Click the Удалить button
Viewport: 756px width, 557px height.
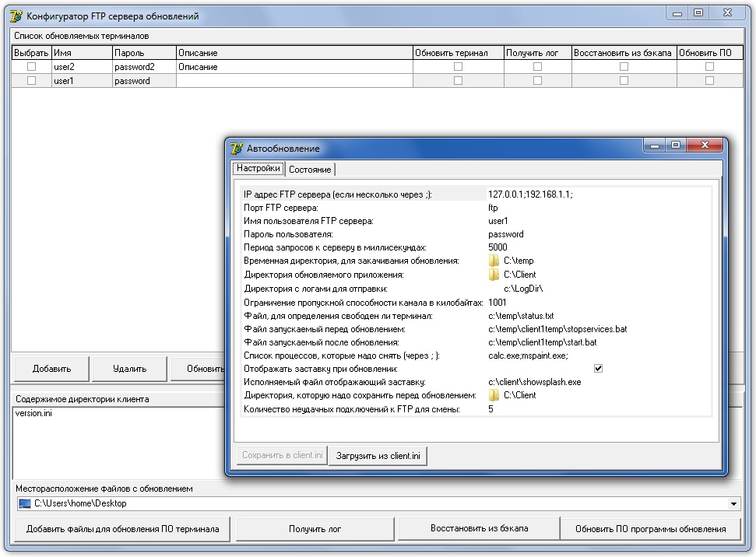[x=130, y=369]
